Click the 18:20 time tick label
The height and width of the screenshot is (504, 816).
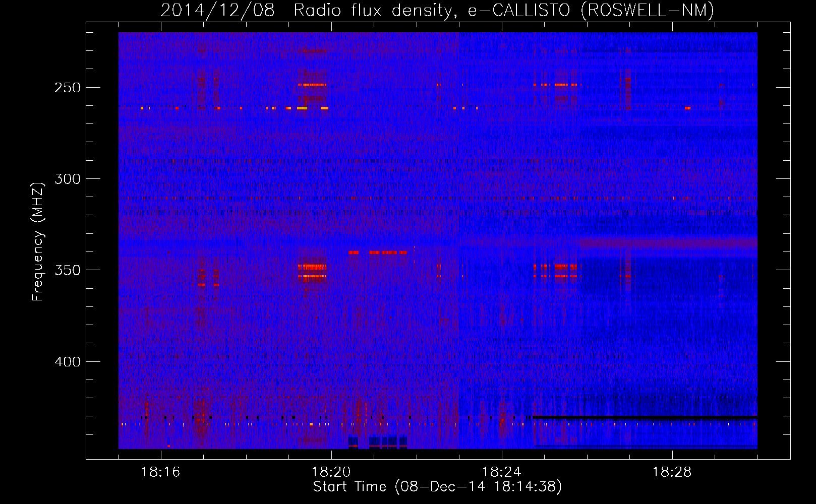point(331,472)
